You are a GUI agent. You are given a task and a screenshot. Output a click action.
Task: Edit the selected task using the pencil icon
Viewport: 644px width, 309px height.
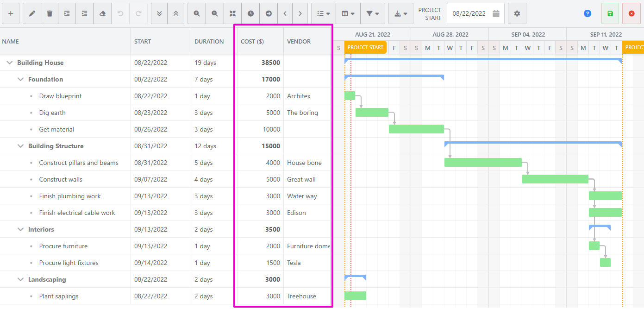tap(31, 13)
